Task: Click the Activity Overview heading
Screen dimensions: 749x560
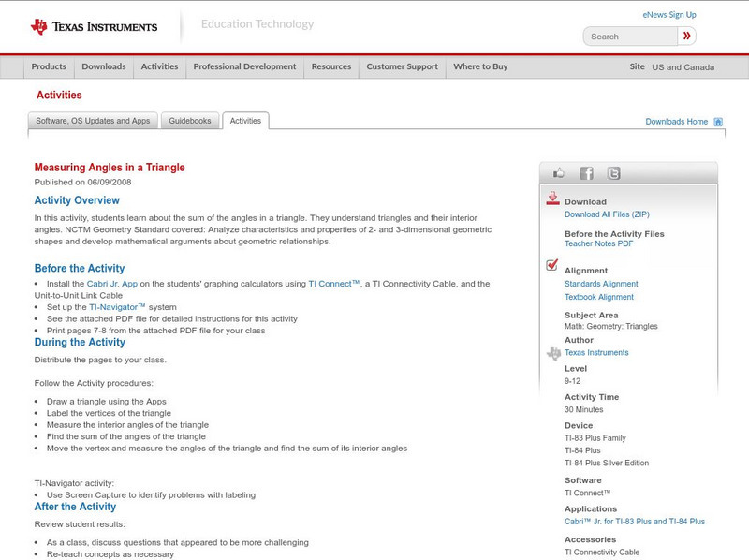Action: (77, 200)
